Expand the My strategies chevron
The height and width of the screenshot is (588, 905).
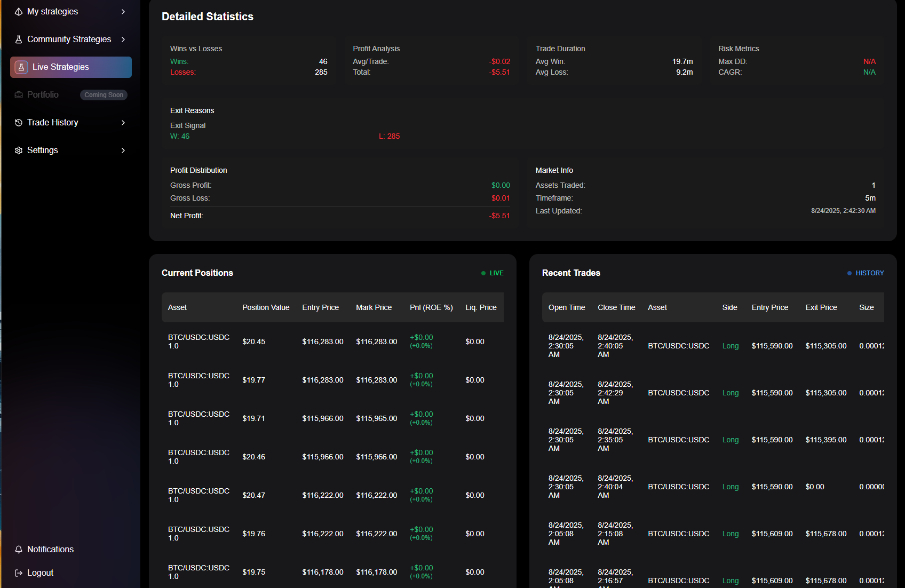123,12
